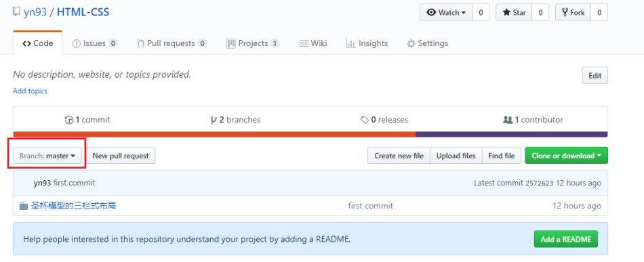The image size is (644, 262).
Task: Click the Add topics link
Action: click(x=30, y=91)
